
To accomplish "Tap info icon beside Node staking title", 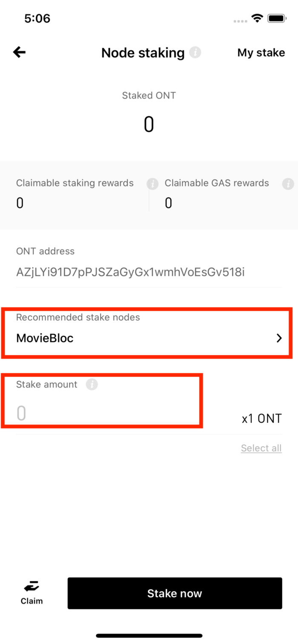I will [x=195, y=52].
